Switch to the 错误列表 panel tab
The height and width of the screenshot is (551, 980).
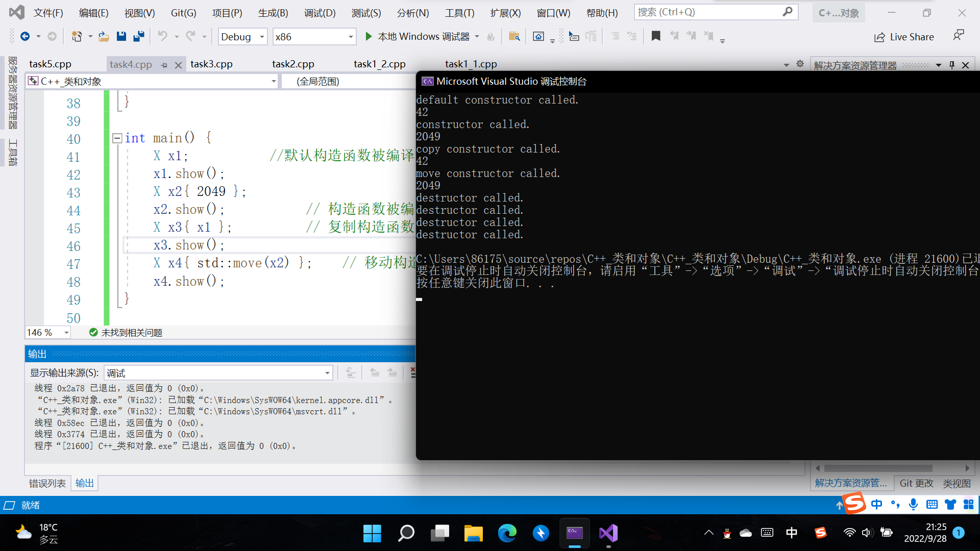point(47,483)
